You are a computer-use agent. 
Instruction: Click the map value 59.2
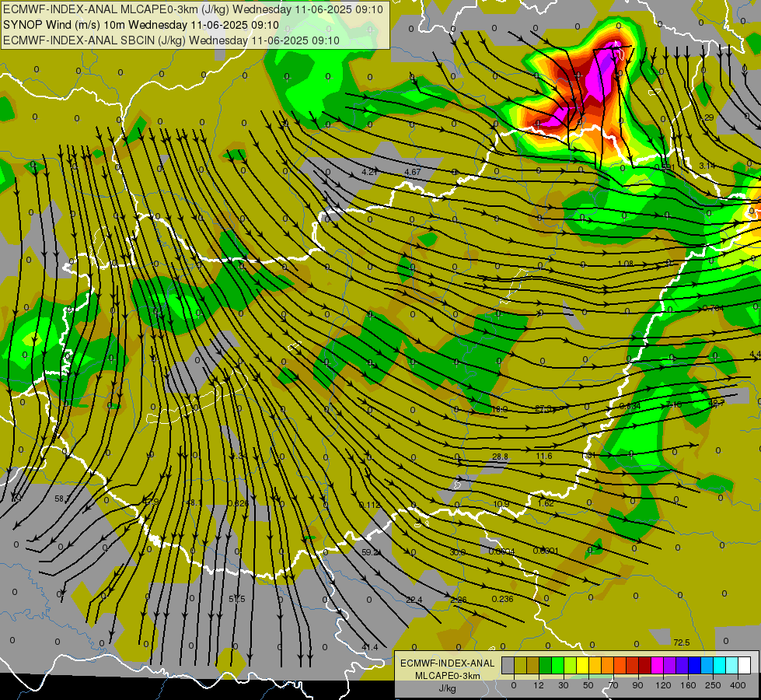coord(371,552)
